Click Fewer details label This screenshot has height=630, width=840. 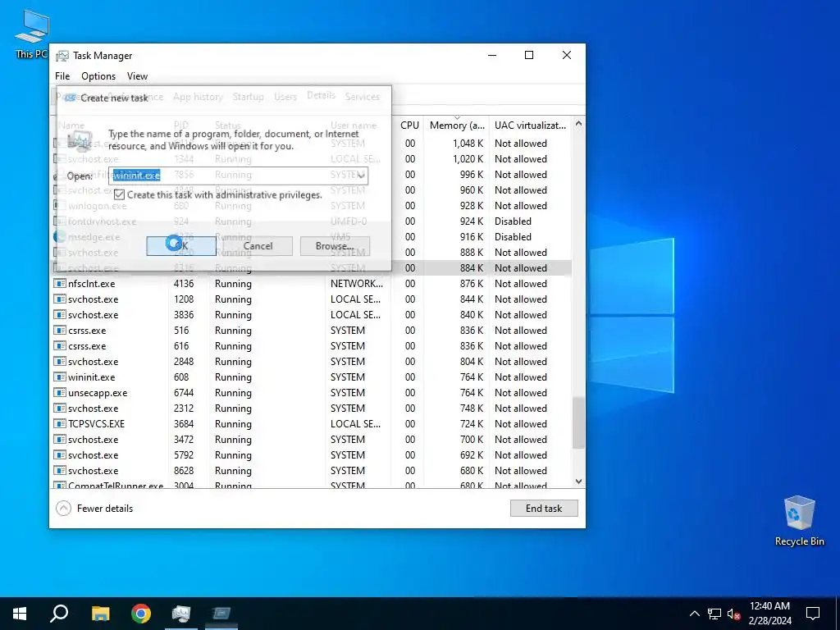tap(105, 509)
